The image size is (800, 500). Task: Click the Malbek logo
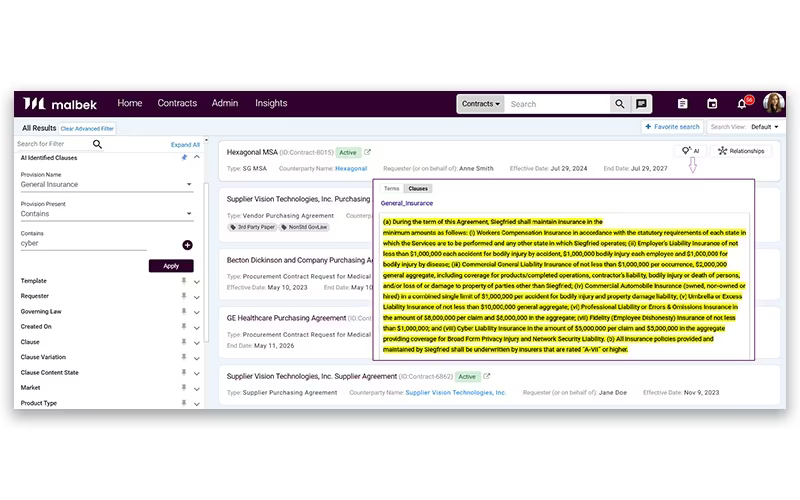(x=60, y=104)
